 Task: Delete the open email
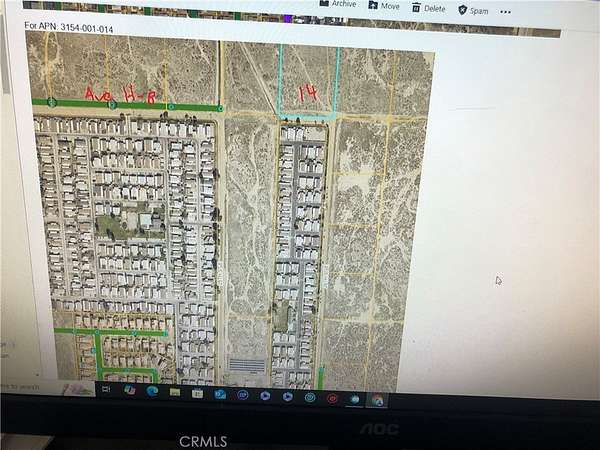(429, 8)
